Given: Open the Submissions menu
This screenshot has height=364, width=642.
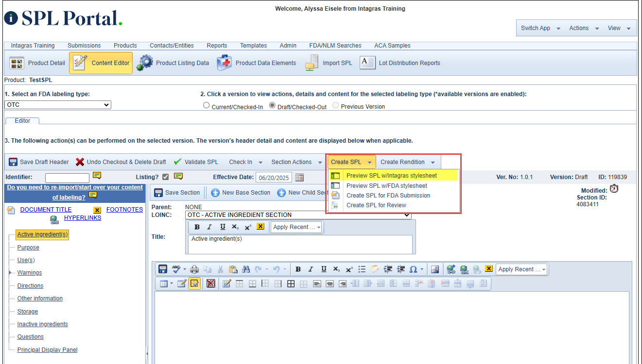Looking at the screenshot, I should pos(84,46).
